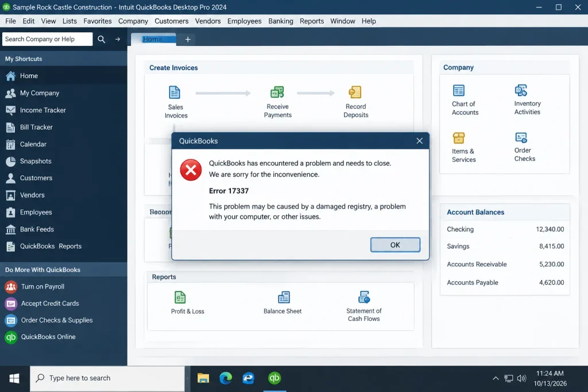The image size is (588, 392).
Task: Open File Explorer from the taskbar
Action: [203, 378]
